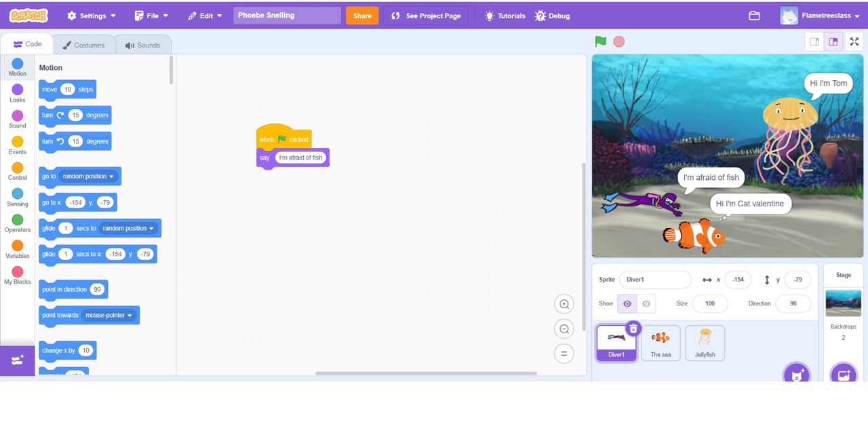Open the Edit menu

tap(205, 16)
